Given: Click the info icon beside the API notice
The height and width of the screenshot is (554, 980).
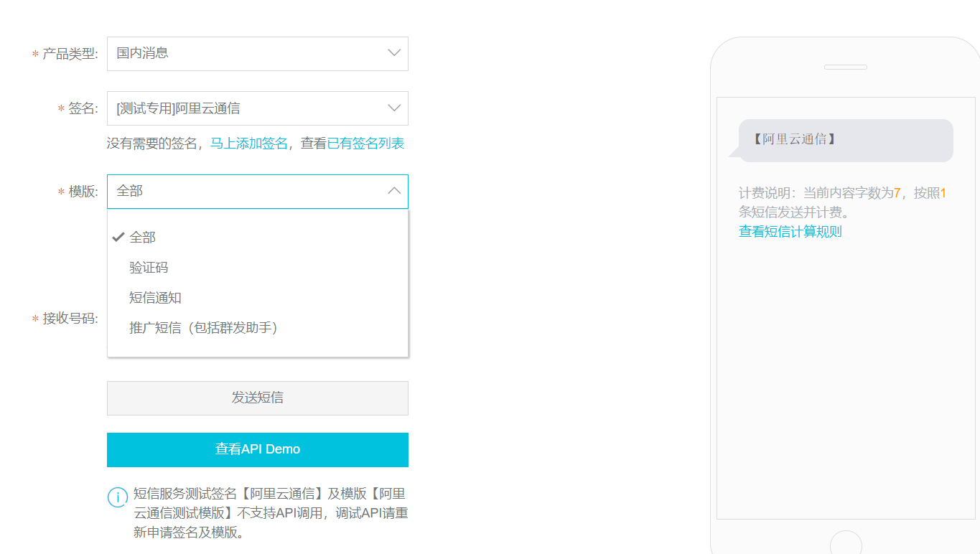Looking at the screenshot, I should click(x=117, y=497).
